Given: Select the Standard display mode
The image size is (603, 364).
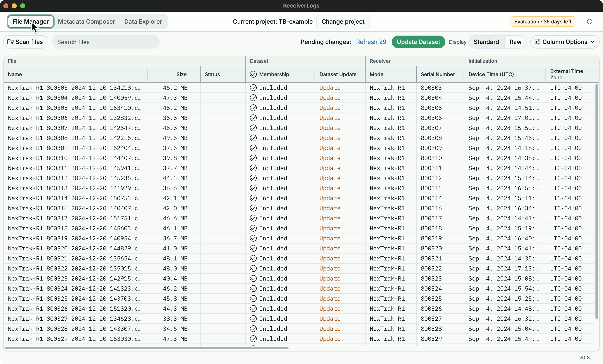Looking at the screenshot, I should [x=486, y=42].
